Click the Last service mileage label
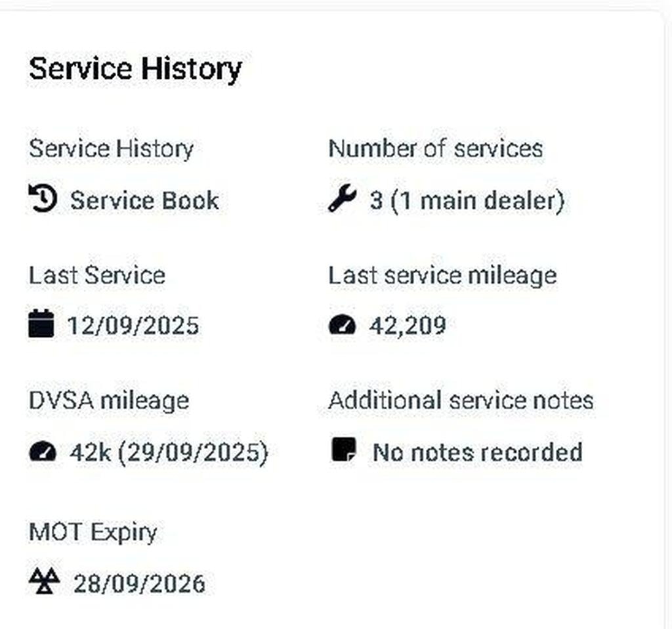The image size is (672, 629). coord(442,275)
